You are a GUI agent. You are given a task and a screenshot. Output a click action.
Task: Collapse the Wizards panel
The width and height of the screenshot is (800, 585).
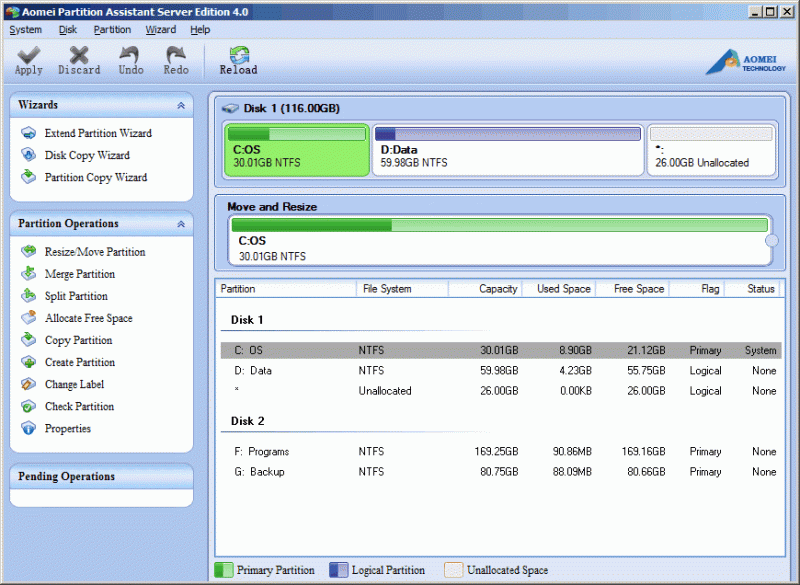[181, 105]
